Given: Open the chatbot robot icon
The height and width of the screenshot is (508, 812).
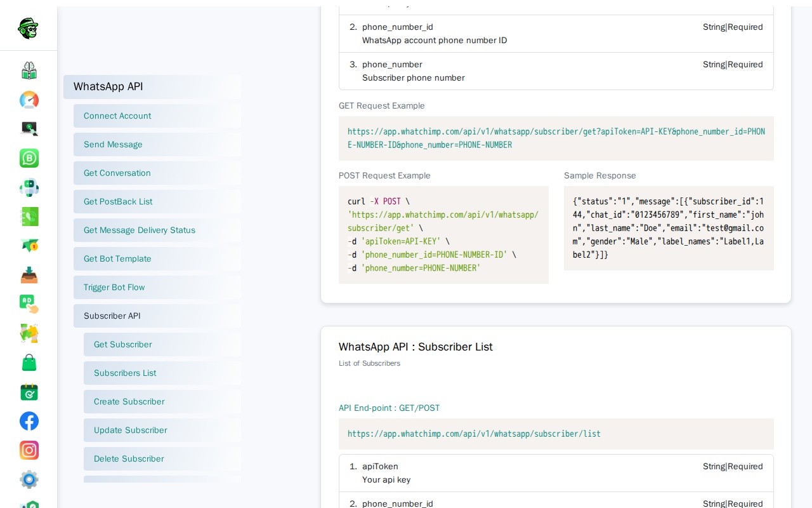Looking at the screenshot, I should tap(29, 187).
